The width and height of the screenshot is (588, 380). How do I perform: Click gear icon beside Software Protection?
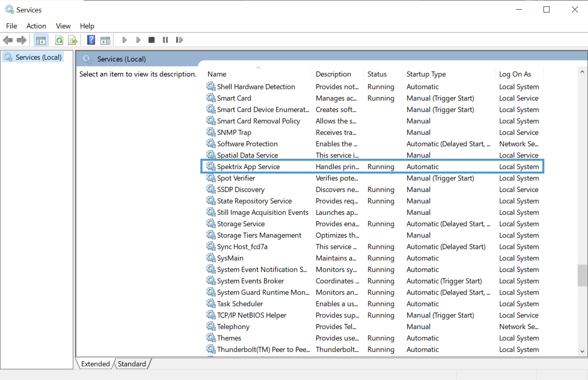[211, 144]
